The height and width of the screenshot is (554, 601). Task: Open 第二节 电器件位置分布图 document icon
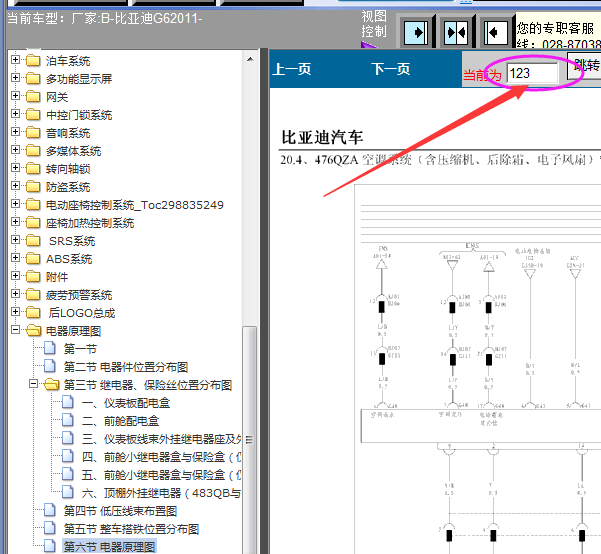[49, 366]
